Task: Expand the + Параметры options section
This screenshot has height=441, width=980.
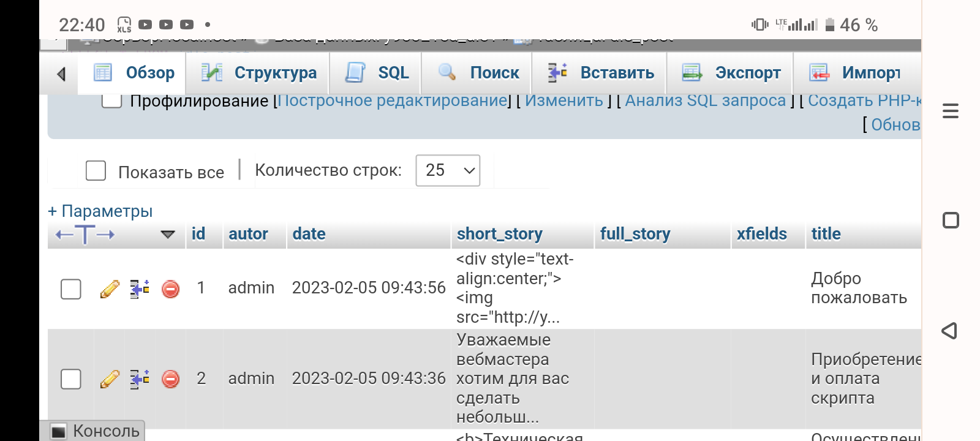Action: (x=100, y=211)
